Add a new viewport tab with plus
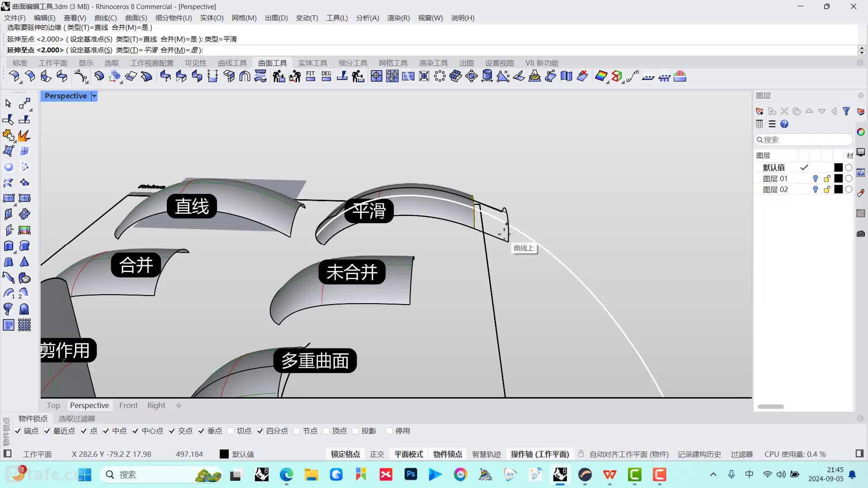This screenshot has width=868, height=488. point(179,405)
